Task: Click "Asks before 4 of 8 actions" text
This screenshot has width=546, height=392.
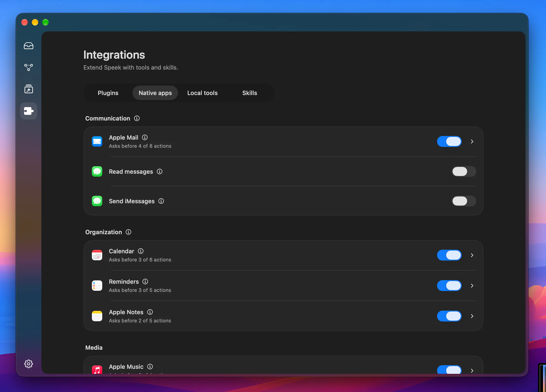Action: pos(140,146)
